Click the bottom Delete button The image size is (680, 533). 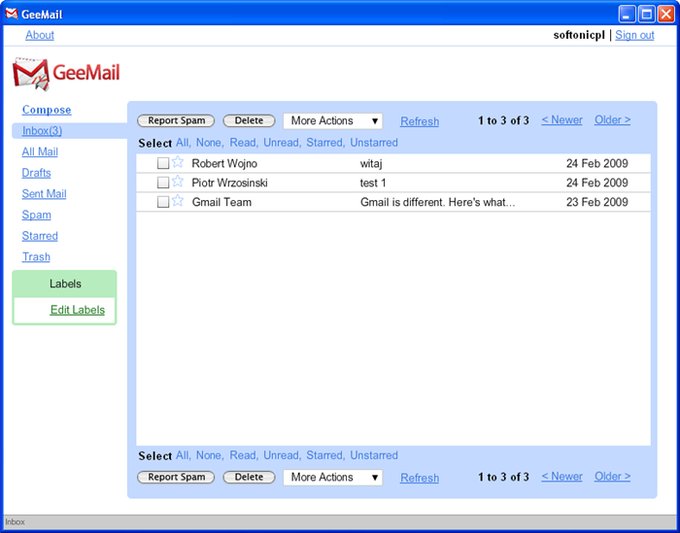[x=249, y=477]
